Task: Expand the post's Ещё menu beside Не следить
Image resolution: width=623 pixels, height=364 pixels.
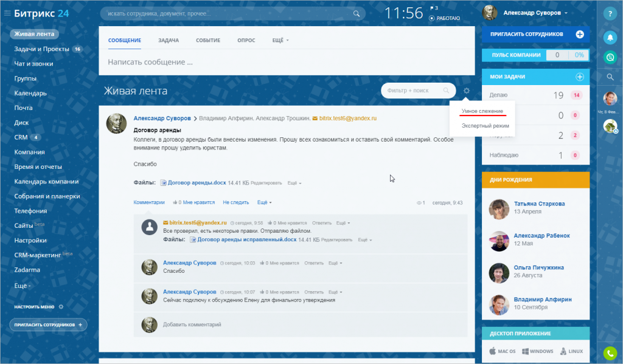Action: click(x=264, y=202)
